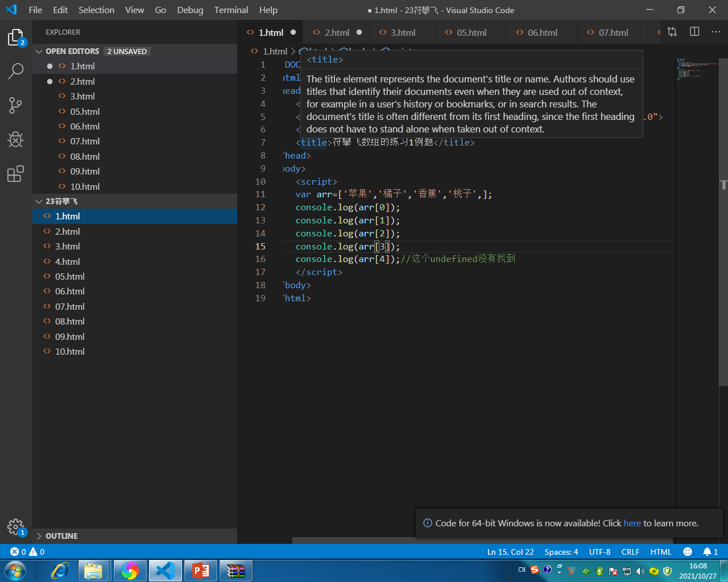The width and height of the screenshot is (728, 582).
Task: Open File Explorer from the taskbar
Action: pos(93,571)
